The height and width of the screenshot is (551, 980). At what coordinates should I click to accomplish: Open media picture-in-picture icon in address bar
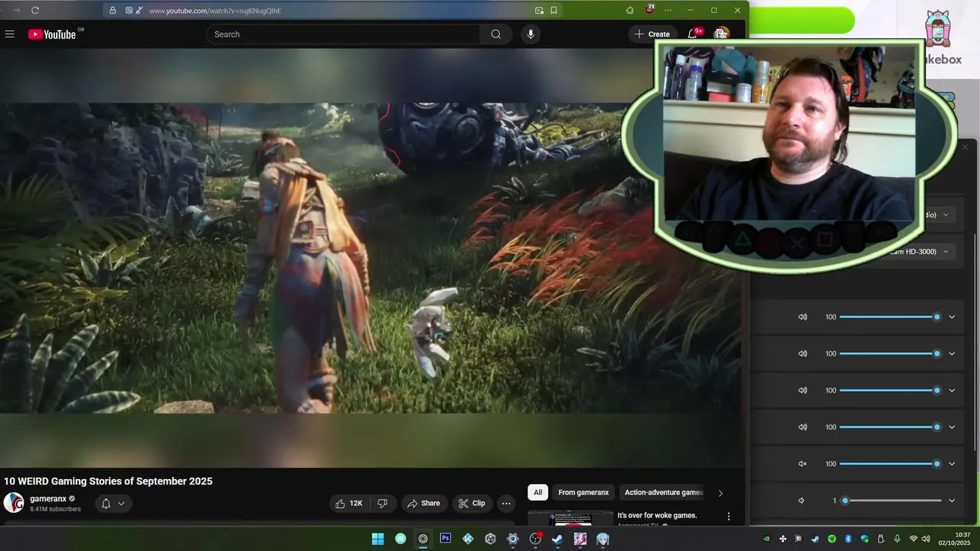click(539, 11)
